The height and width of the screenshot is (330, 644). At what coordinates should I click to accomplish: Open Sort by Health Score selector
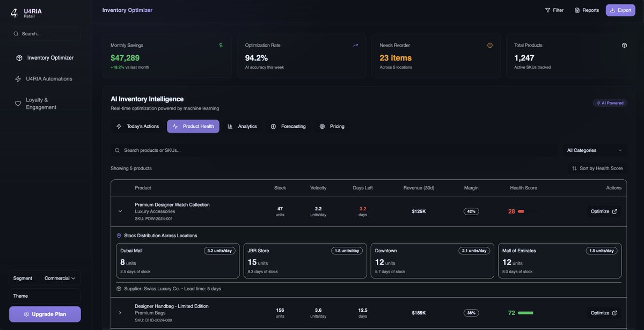pos(597,168)
